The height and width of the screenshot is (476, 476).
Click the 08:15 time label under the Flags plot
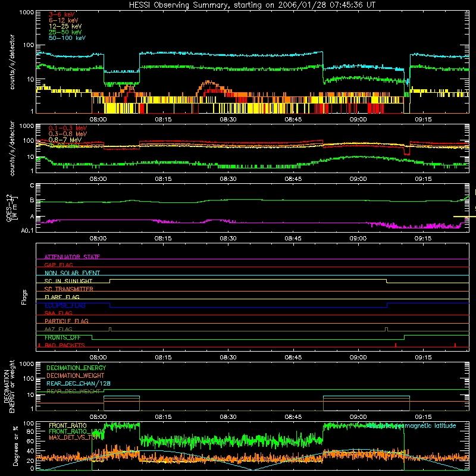point(163,358)
